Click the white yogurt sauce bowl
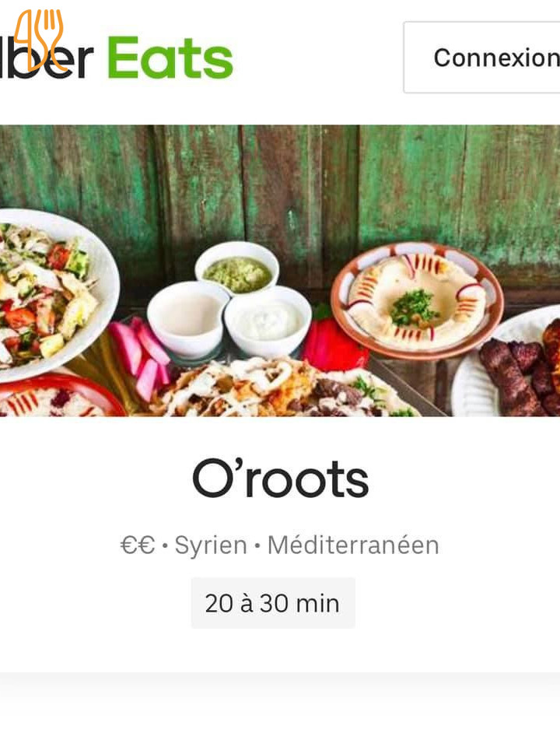Viewport: 560px width, 747px height. tap(268, 321)
